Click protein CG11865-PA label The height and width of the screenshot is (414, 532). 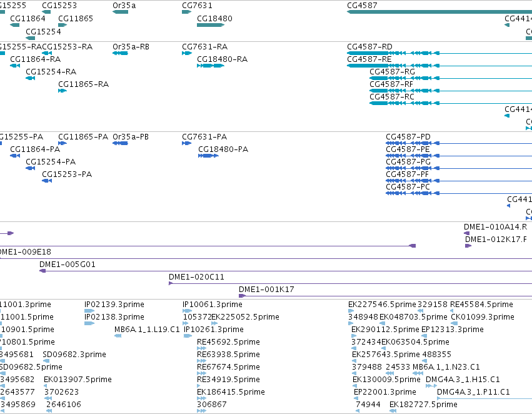click(x=83, y=137)
